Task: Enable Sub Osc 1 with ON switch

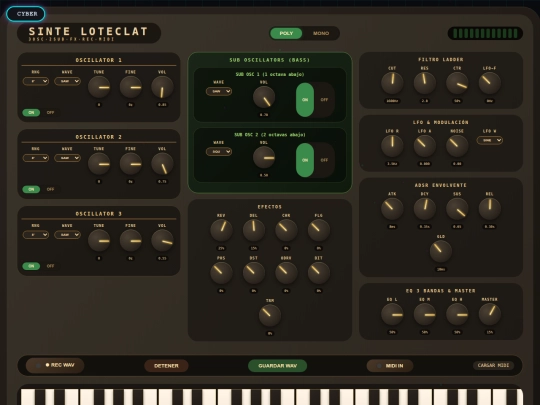Action: click(x=305, y=100)
